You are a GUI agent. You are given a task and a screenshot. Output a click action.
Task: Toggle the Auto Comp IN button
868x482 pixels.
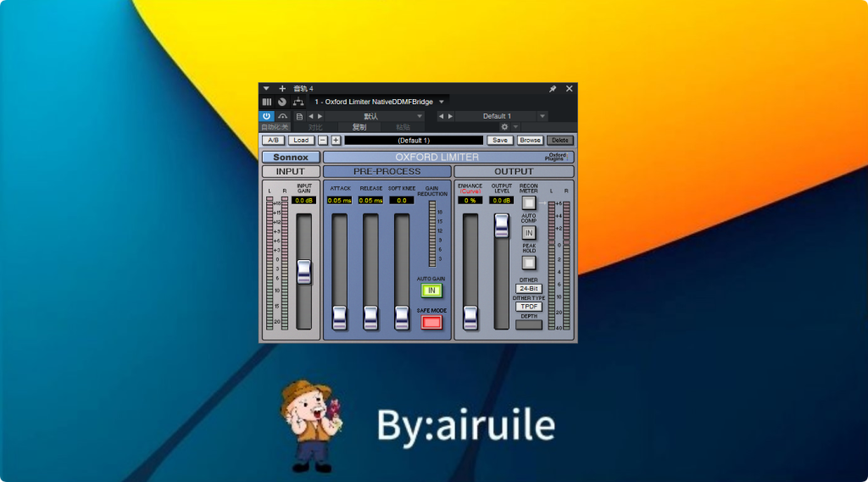coord(529,233)
